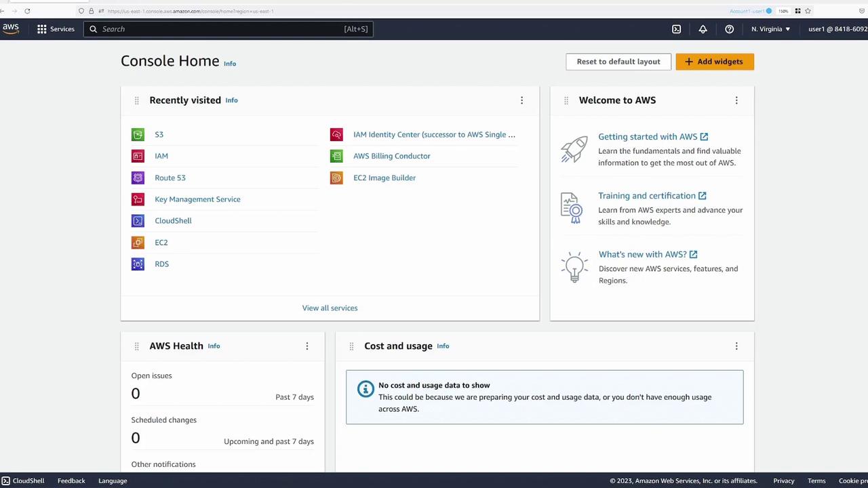868x488 pixels.
Task: Grab the Recently visited widget drag handle
Action: pos(136,100)
